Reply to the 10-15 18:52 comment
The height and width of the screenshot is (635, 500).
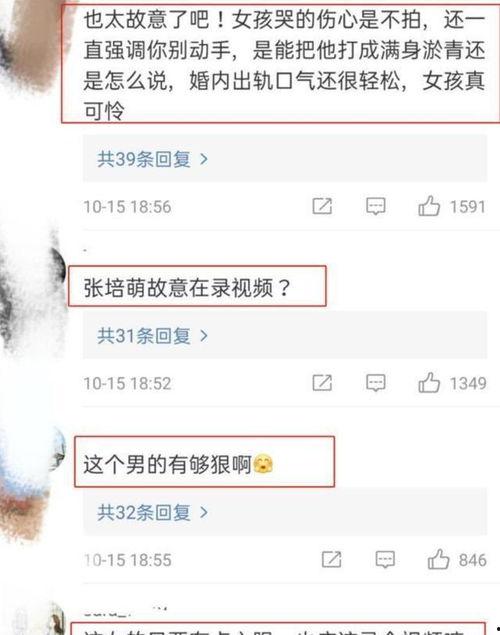click(376, 383)
